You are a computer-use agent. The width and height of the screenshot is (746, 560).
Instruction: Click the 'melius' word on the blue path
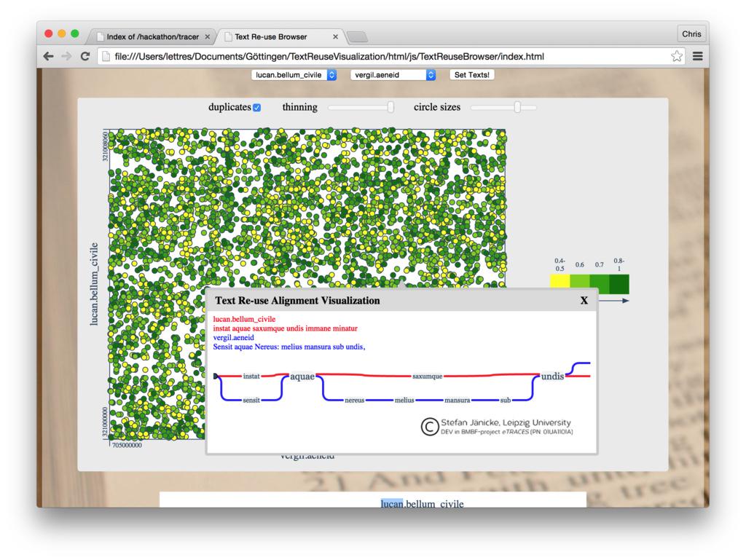[x=404, y=400]
